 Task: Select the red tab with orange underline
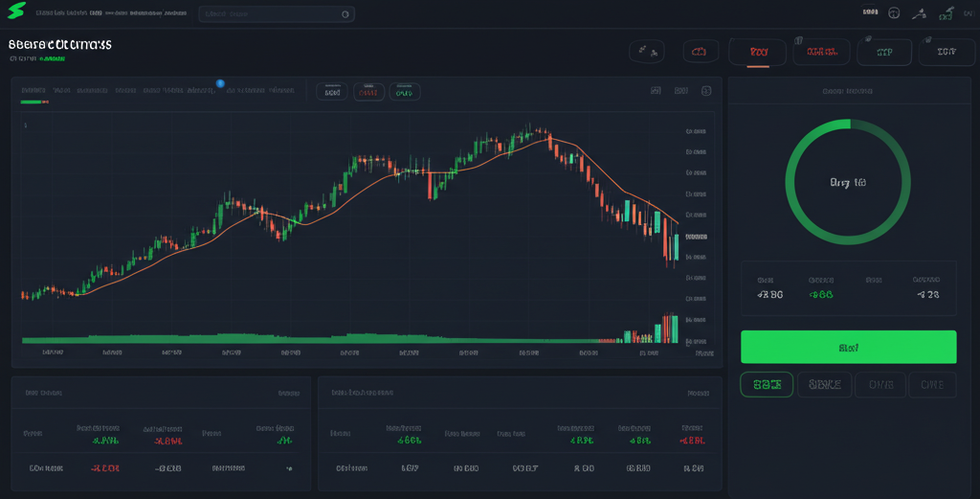758,53
